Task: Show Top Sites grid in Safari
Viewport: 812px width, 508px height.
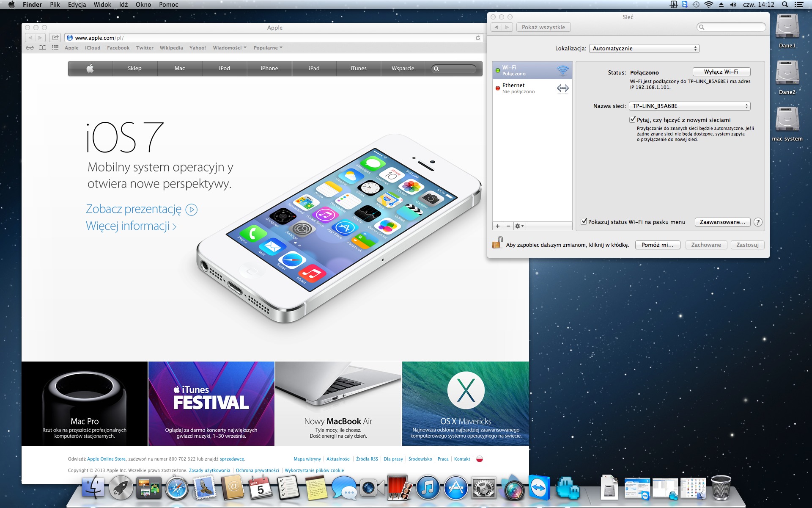Action: pyautogui.click(x=55, y=48)
